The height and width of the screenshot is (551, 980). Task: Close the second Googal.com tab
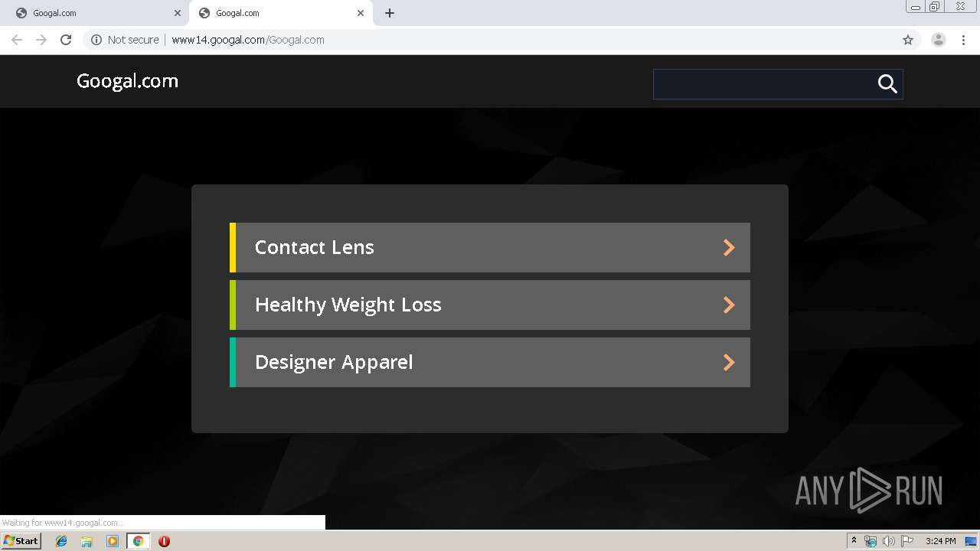pyautogui.click(x=361, y=13)
